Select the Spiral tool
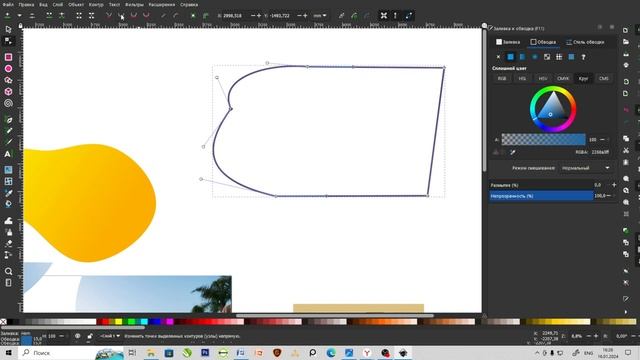The height and width of the screenshot is (360, 640). (8, 103)
